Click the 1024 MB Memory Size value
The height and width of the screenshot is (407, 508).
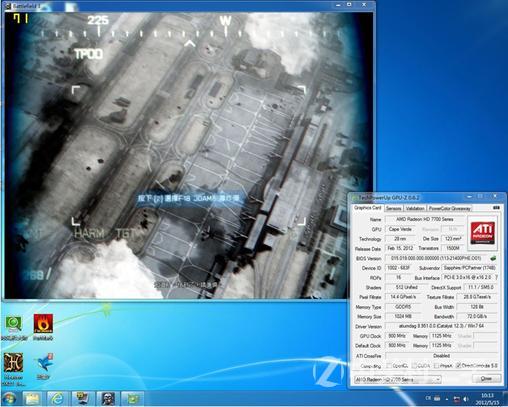coord(403,316)
